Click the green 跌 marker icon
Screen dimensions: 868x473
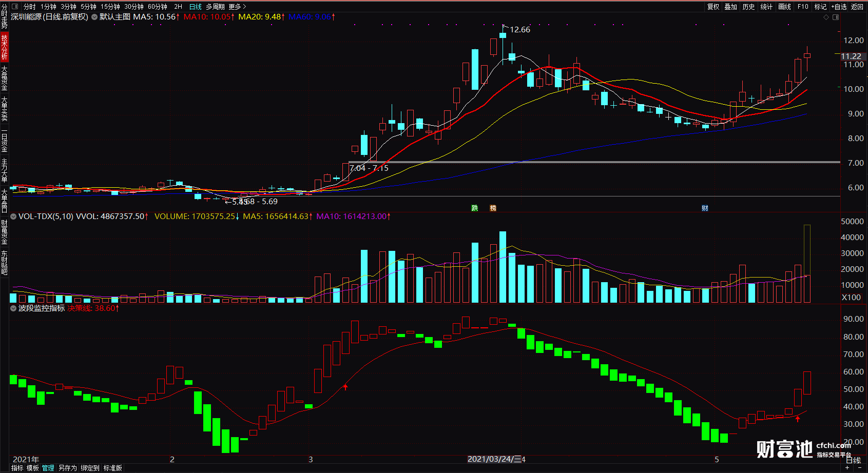[x=475, y=208]
